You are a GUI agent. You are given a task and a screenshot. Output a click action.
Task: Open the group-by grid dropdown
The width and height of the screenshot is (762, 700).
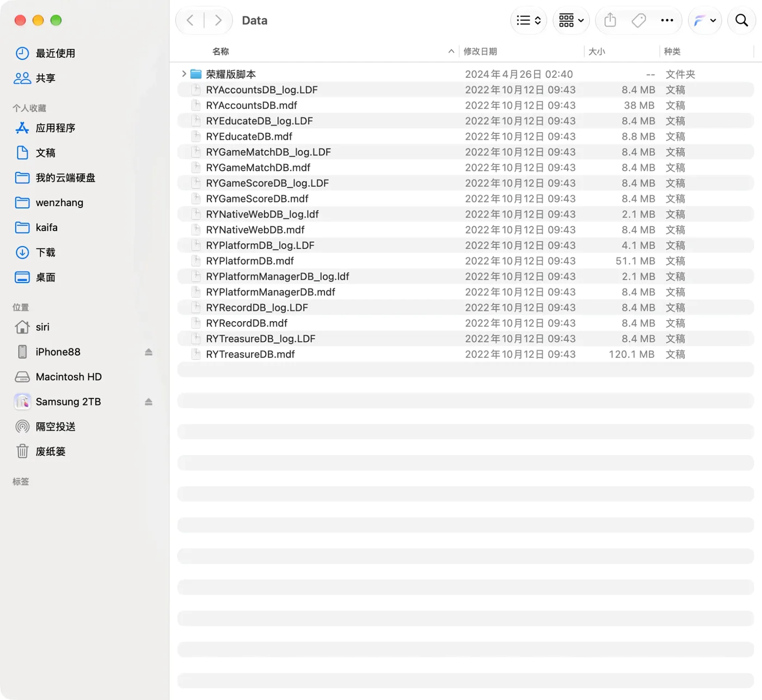[571, 21]
